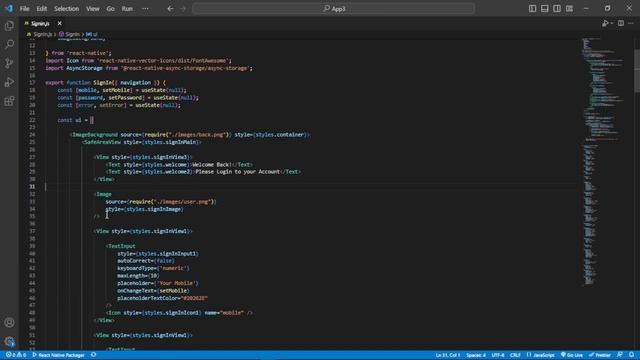Image resolution: width=640 pixels, height=360 pixels.
Task: Click the App3 command center search box
Action: (x=333, y=9)
